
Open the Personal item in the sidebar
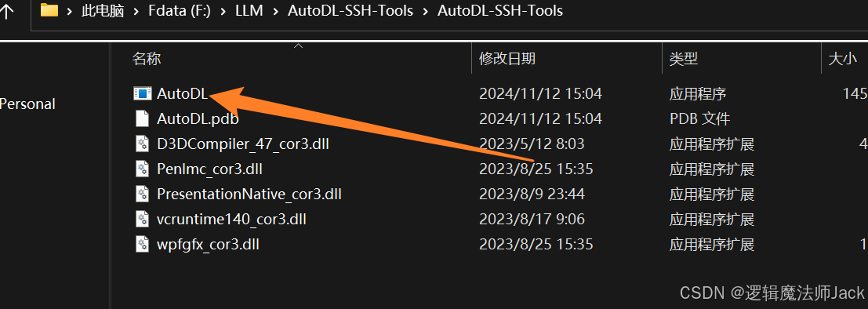[x=27, y=104]
